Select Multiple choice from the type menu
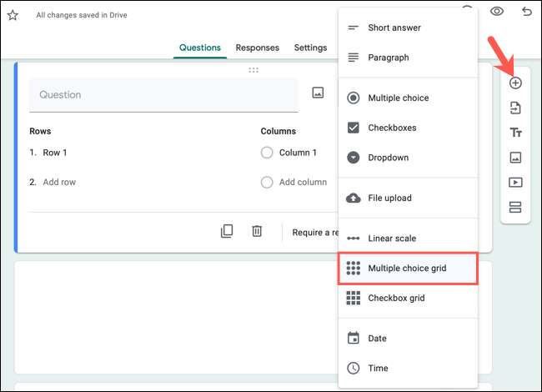 (x=409, y=98)
